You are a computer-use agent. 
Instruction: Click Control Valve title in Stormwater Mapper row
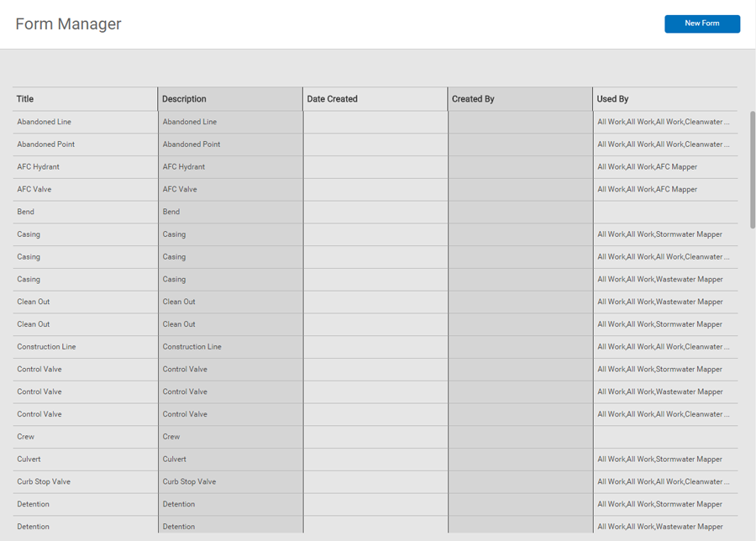[39, 370]
